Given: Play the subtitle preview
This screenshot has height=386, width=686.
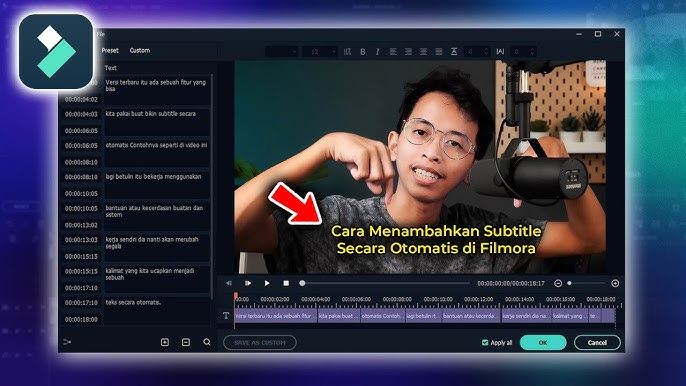Looking at the screenshot, I should 267,283.
